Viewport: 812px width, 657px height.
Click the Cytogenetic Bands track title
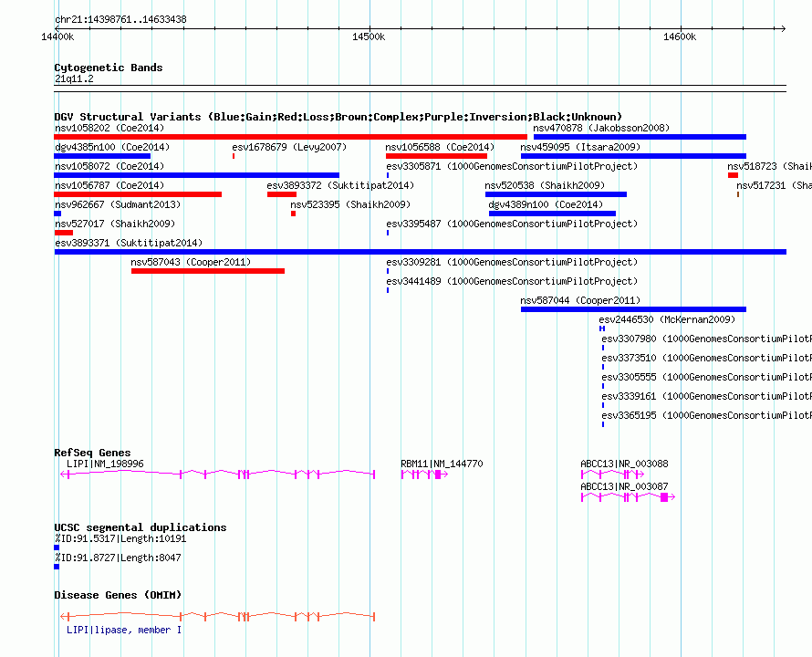tap(109, 68)
